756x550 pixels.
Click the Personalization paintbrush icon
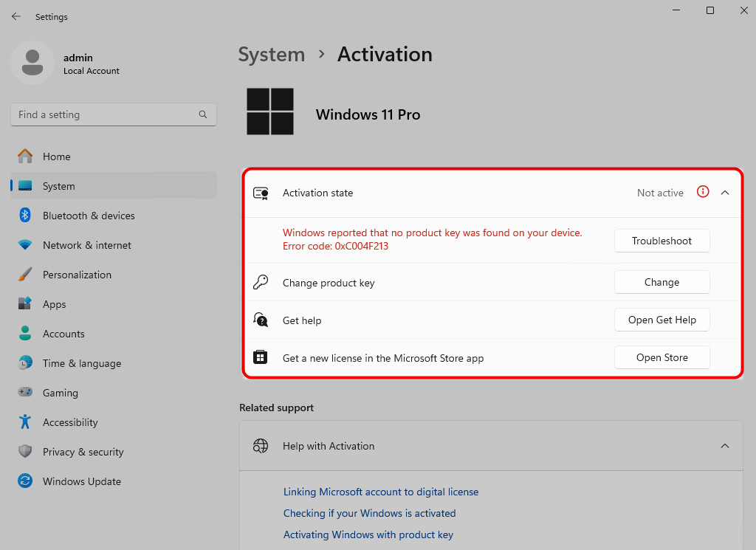pyautogui.click(x=25, y=275)
